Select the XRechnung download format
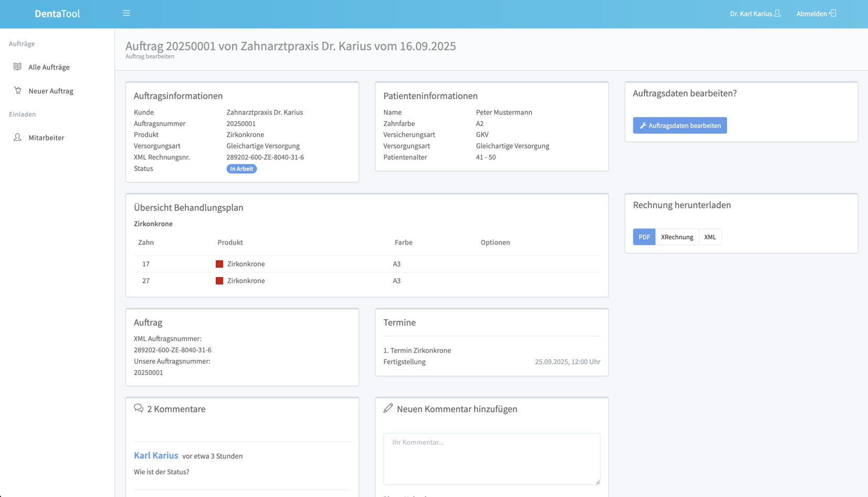 677,237
